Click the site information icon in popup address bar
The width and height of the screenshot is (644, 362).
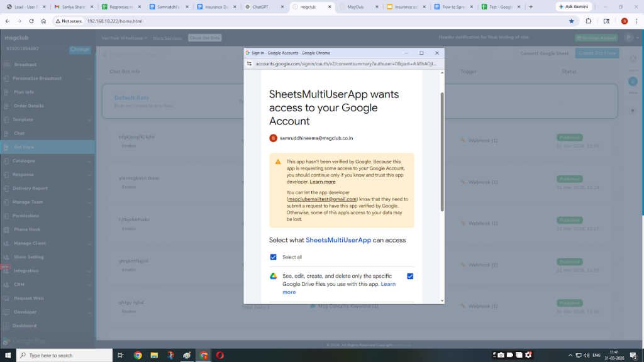pyautogui.click(x=250, y=63)
